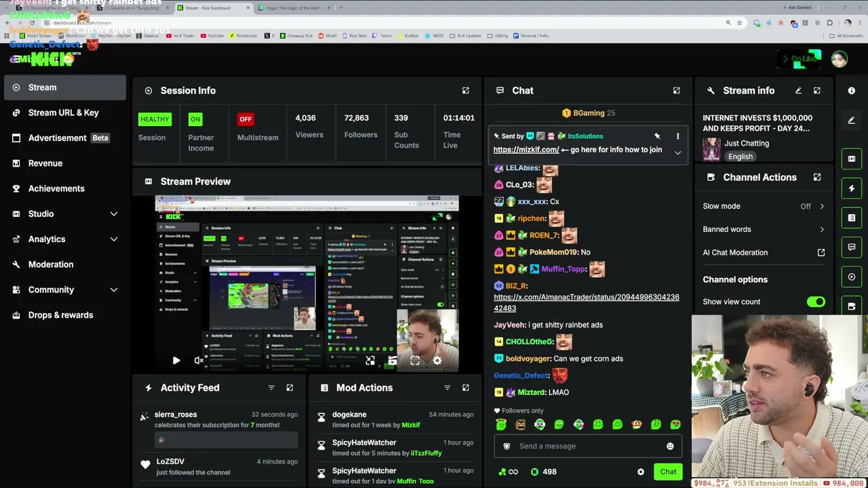Click the 498 Kicks balance
The width and height of the screenshot is (868, 488).
click(543, 472)
